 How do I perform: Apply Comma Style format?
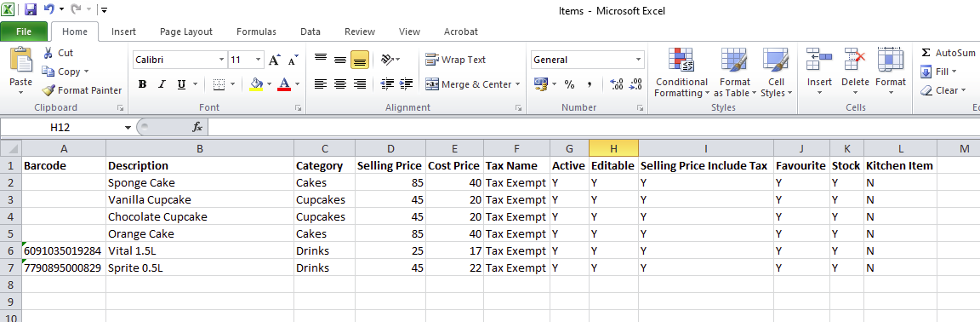pyautogui.click(x=589, y=84)
